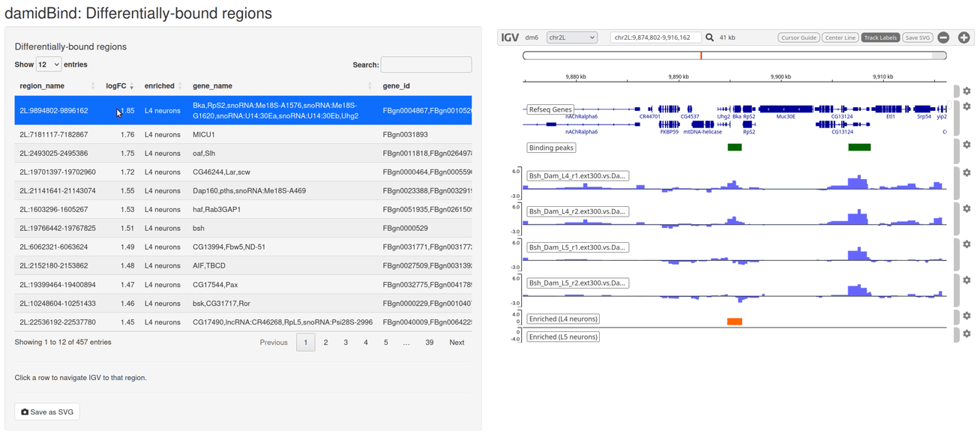Disable the Track Labels toggle
Viewport: 980px width, 443px height.
[880, 37]
